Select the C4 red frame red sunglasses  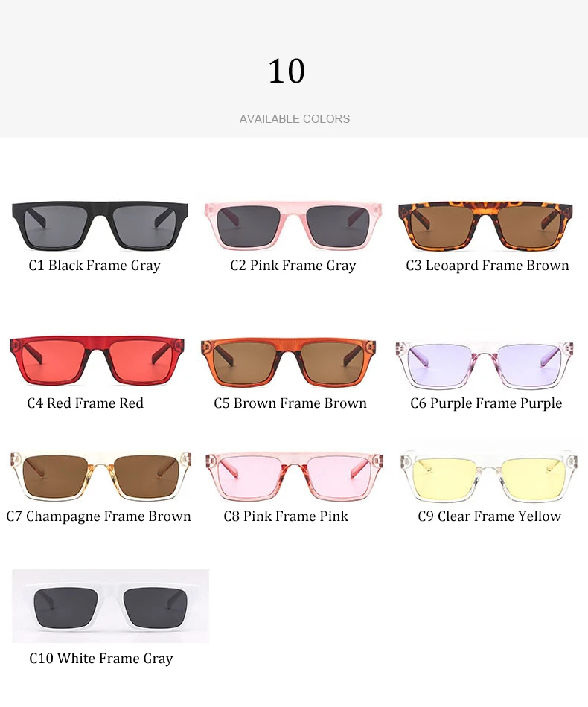point(97,360)
